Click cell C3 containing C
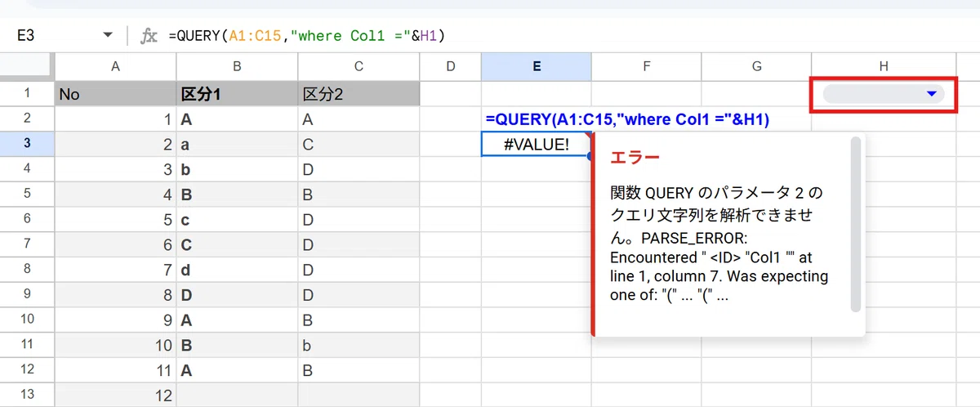Screen dimensions: 980x407 359,145
